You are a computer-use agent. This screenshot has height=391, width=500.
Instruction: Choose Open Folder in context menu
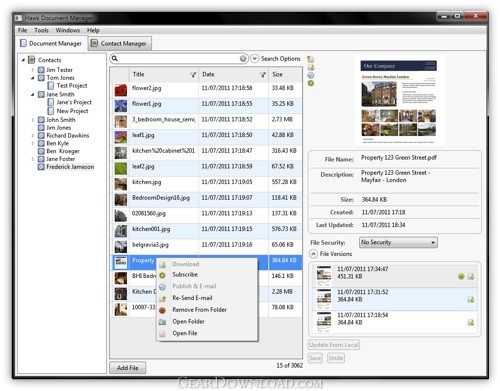188,322
